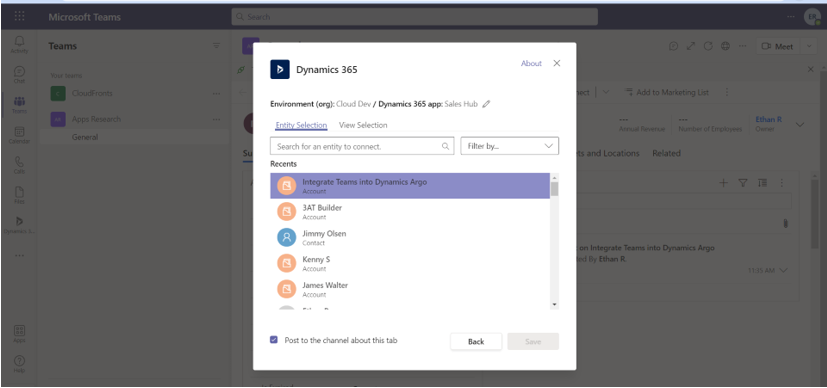Click the search magnifier in entity field

point(446,146)
